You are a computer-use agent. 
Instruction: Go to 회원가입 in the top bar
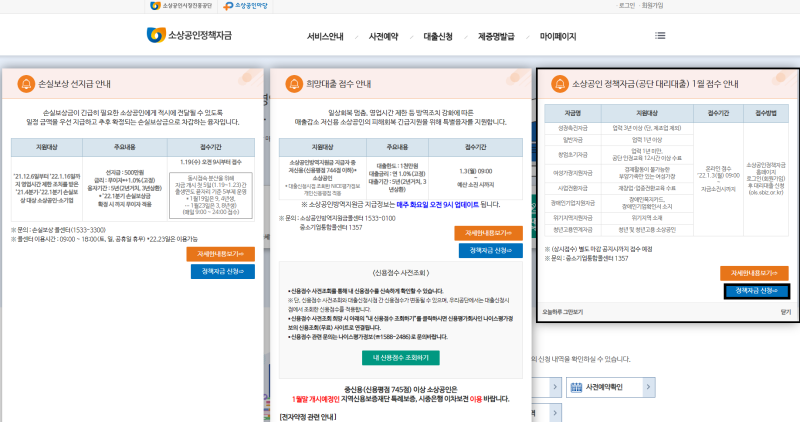pos(652,6)
